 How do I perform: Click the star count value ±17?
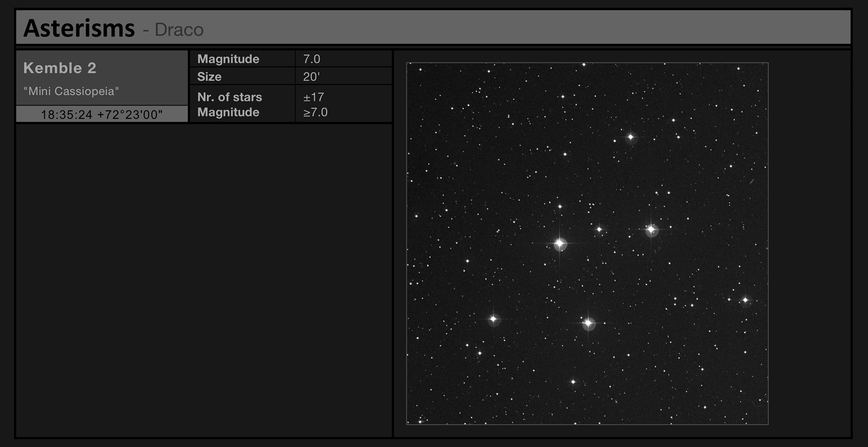pos(313,97)
